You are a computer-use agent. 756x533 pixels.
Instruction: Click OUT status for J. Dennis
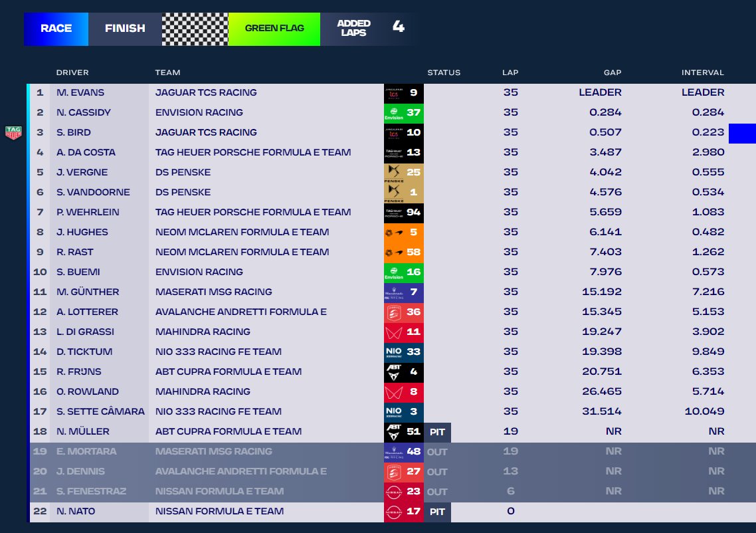[x=437, y=472]
